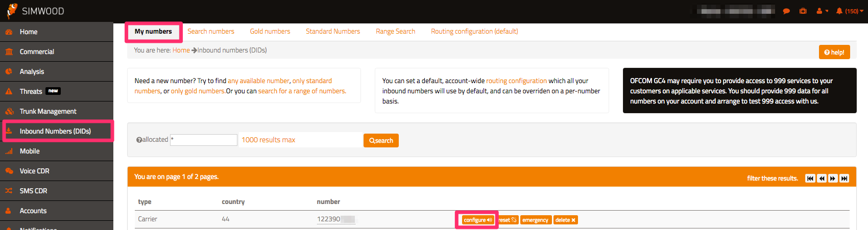868x230 pixels.
Task: Open Accounts in the sidebar
Action: pyautogui.click(x=57, y=211)
